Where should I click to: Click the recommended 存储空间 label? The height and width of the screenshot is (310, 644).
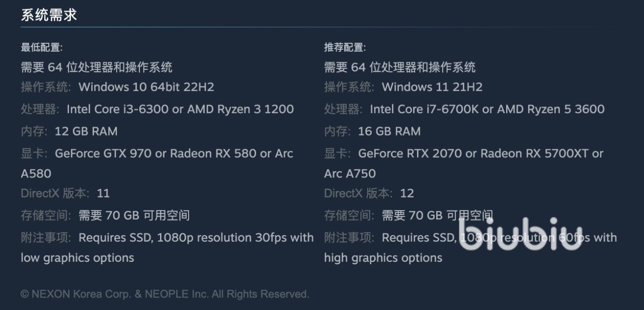(x=348, y=216)
